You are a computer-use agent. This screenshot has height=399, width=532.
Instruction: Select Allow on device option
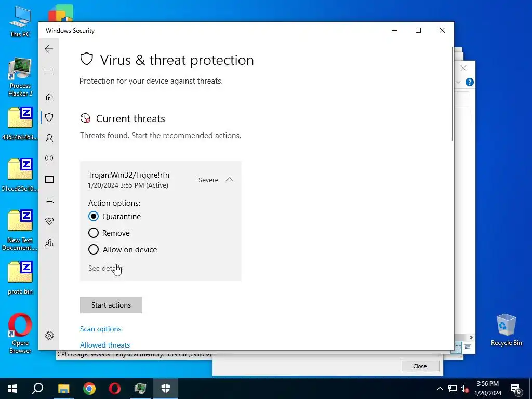[x=94, y=249]
